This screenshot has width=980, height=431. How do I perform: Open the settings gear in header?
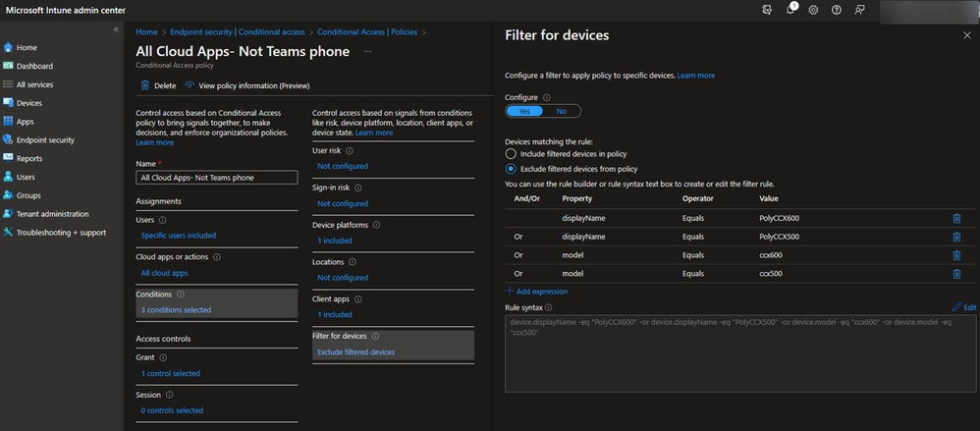click(814, 10)
